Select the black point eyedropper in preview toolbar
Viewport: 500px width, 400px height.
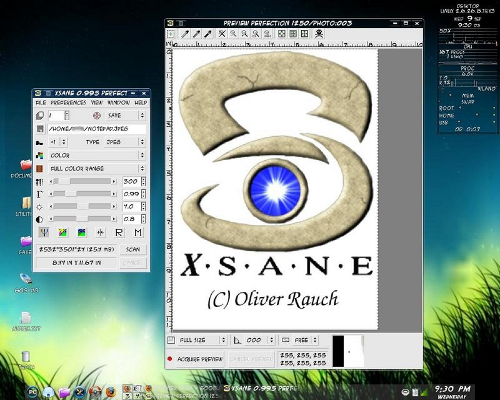(x=208, y=34)
